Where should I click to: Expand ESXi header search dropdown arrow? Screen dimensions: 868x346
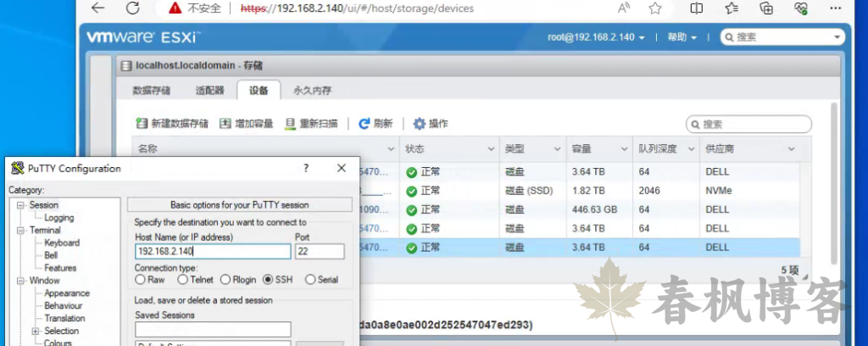837,37
